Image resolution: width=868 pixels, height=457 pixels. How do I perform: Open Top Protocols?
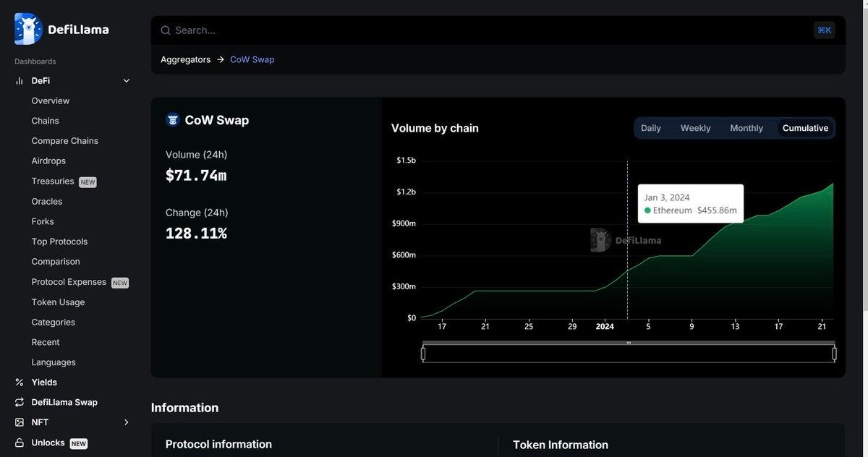(59, 242)
